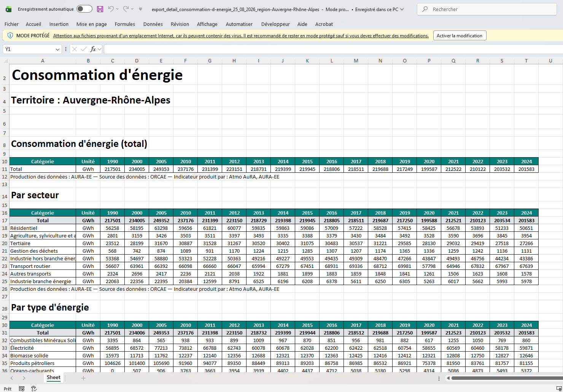The height and width of the screenshot is (392, 563).
Task: Expand the dropdown next to the fx button
Action: pyautogui.click(x=99, y=49)
